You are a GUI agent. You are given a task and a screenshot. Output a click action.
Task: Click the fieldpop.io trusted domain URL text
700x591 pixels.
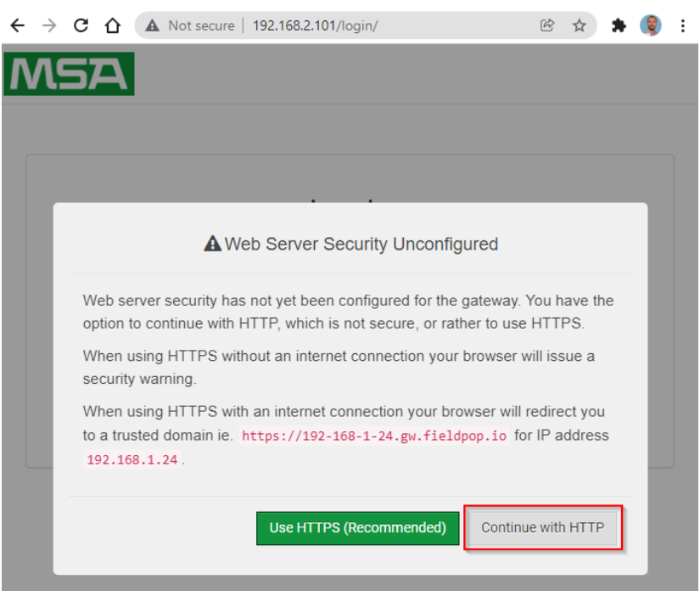click(x=374, y=436)
